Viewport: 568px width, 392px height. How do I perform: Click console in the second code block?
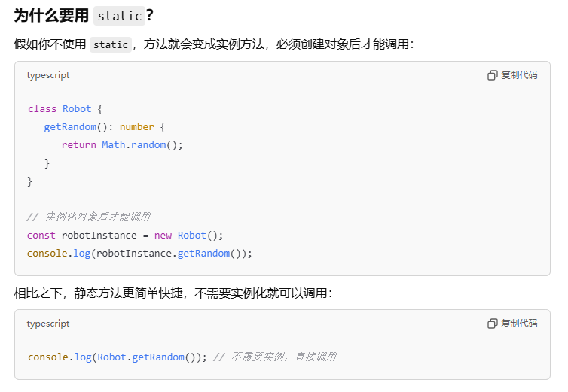pos(48,357)
